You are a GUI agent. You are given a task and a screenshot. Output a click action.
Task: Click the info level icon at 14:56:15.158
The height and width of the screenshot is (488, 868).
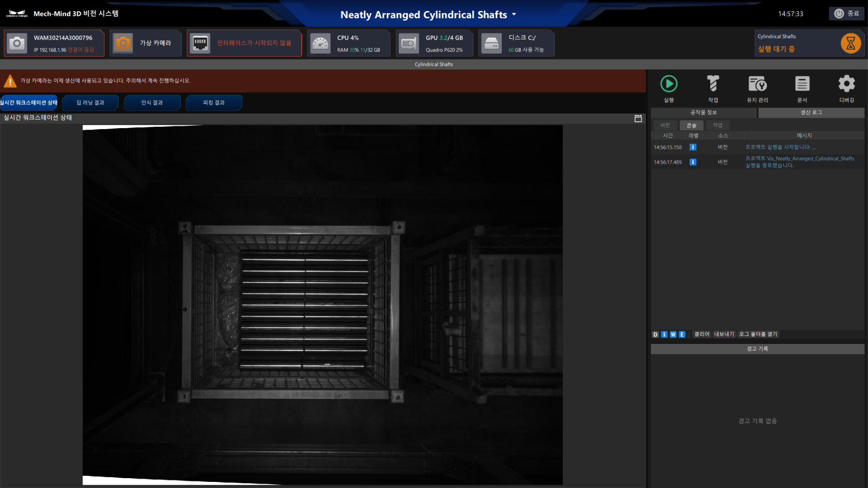[693, 147]
